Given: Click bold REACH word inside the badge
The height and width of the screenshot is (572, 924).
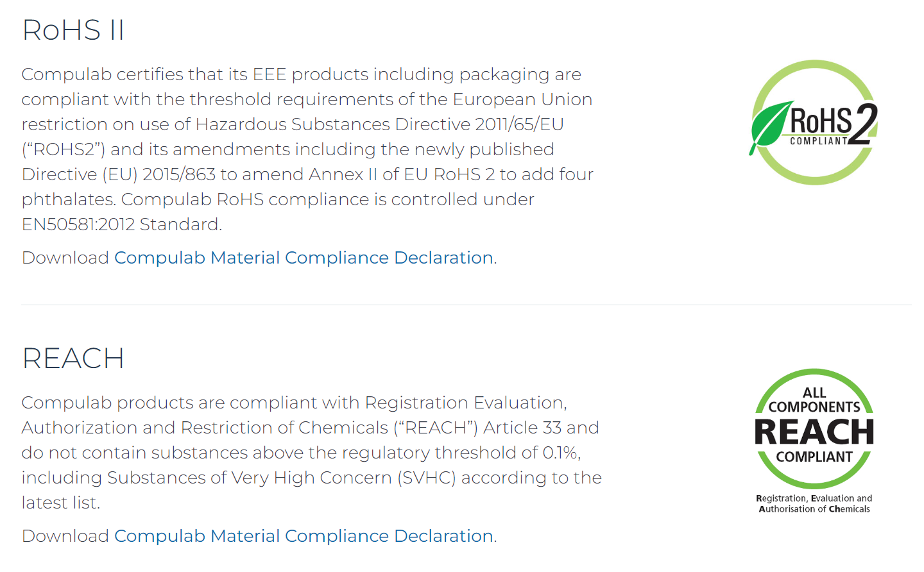Looking at the screenshot, I should 814,432.
